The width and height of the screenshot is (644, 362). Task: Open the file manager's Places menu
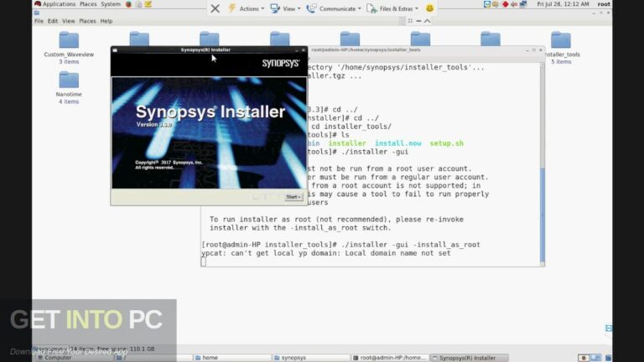click(x=87, y=21)
